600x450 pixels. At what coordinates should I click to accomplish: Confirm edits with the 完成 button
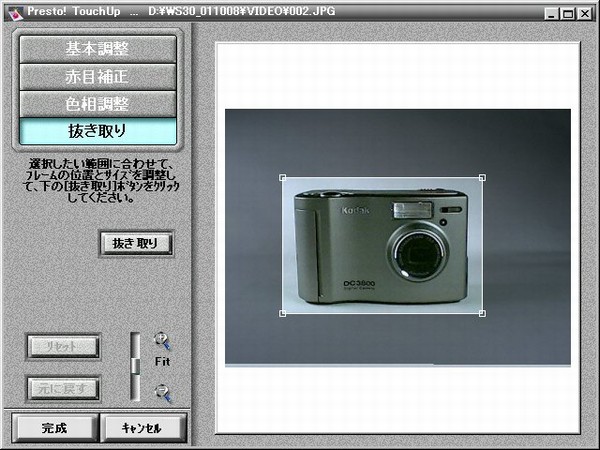coord(54,427)
